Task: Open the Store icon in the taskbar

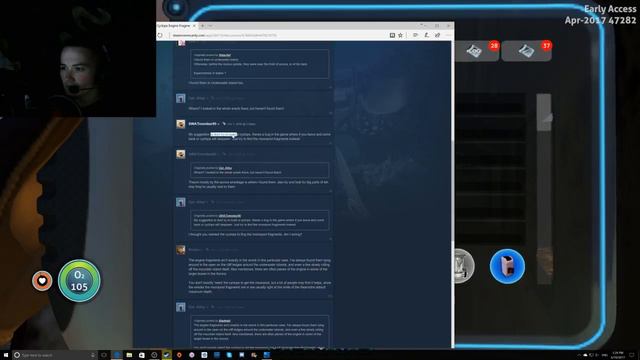Action: click(x=142, y=355)
